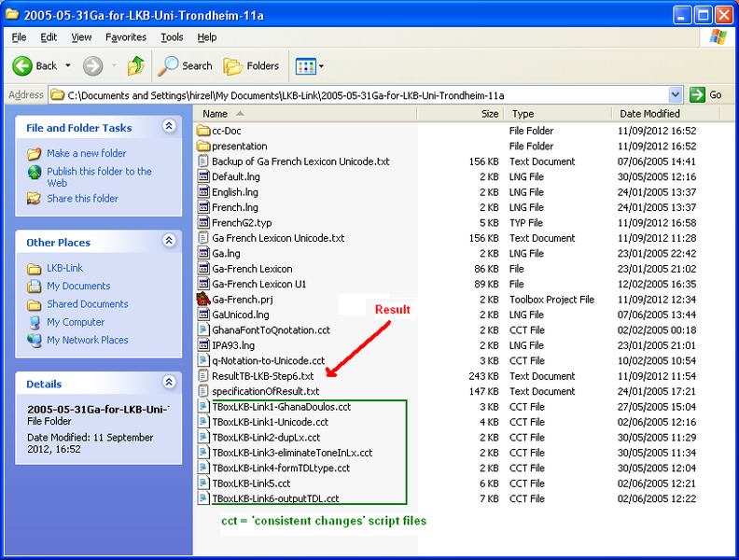
Task: Select the Ga-French Lexicon file icon
Action: coord(203,269)
